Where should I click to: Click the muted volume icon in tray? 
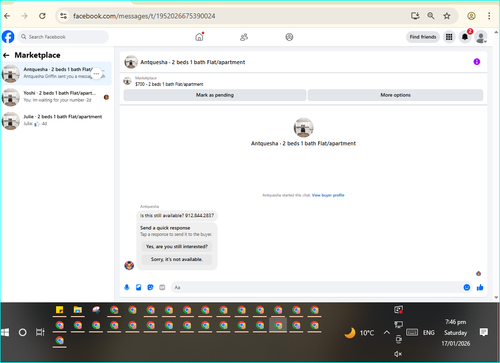click(x=398, y=354)
